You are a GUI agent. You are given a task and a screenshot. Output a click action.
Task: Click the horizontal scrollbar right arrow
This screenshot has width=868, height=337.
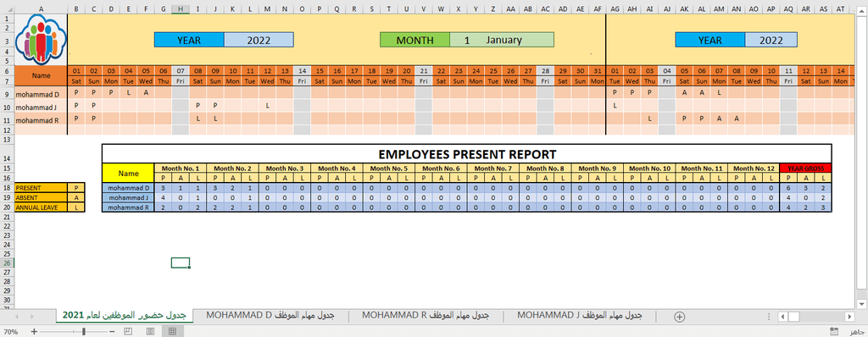pos(850,317)
